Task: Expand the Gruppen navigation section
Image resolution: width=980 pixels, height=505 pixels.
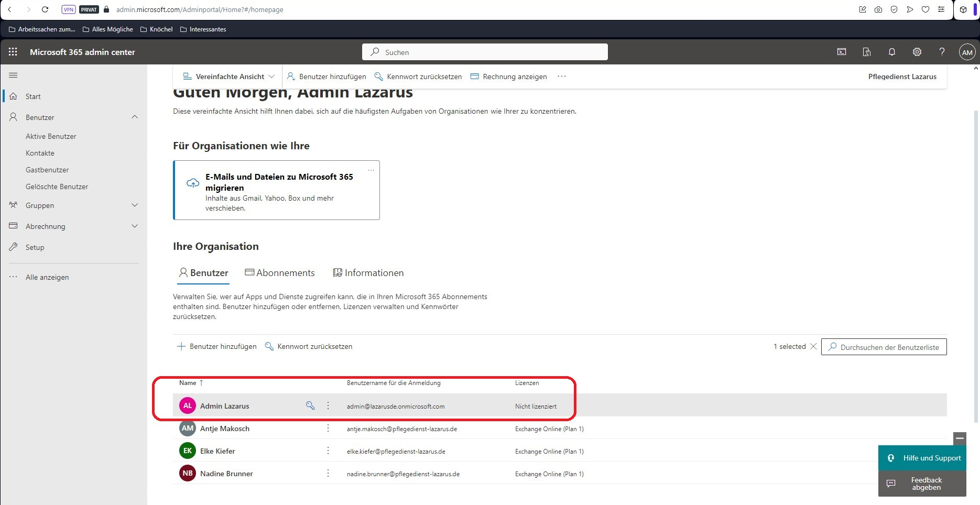Action: [135, 205]
